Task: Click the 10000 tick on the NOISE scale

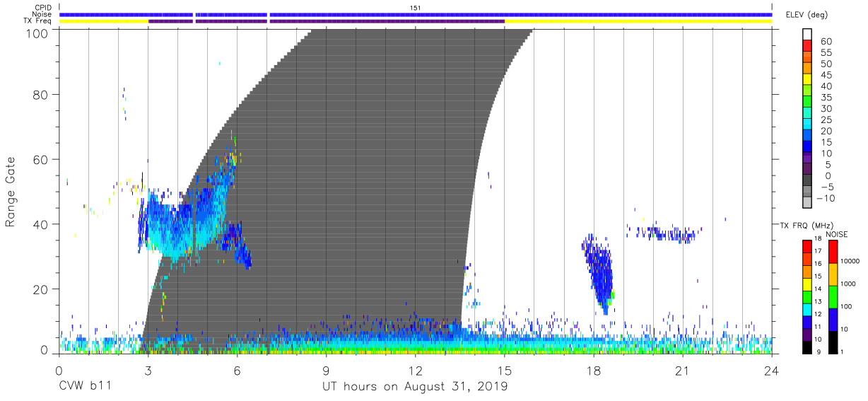Action: (852, 262)
